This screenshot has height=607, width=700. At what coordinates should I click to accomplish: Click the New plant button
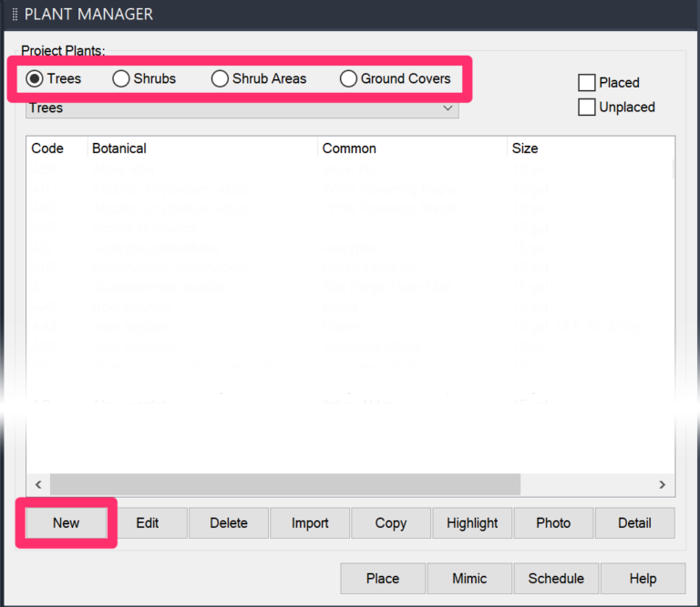(x=66, y=522)
